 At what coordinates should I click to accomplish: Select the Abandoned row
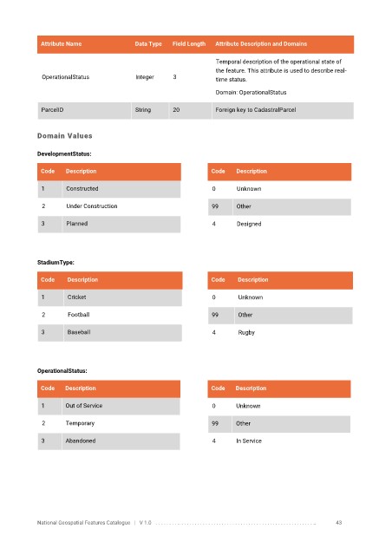[x=108, y=441]
